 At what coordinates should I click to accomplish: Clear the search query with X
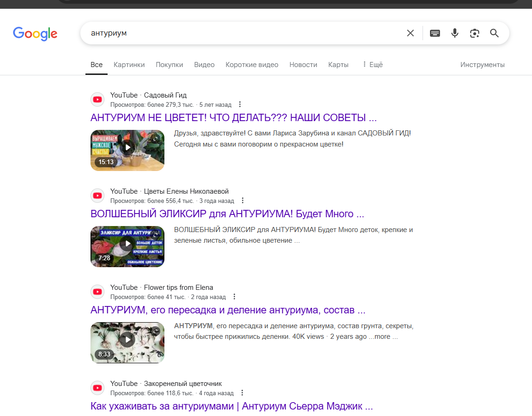410,33
